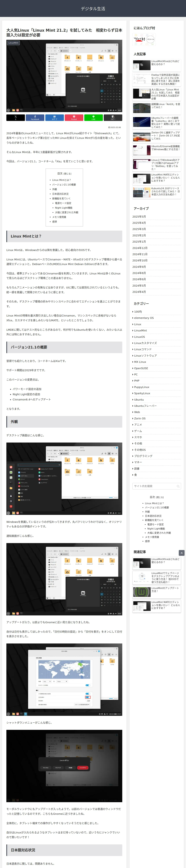The height and width of the screenshot is (868, 186).
Task: Click the shutdown menu screenshot image
Action: [64, 766]
